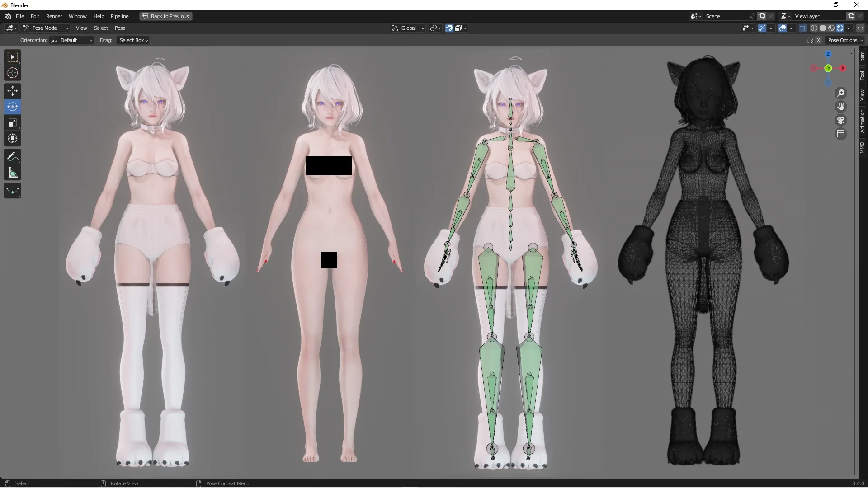Screen dimensions: 868x488
Task: Activate the Cursor tool
Action: [x=13, y=73]
